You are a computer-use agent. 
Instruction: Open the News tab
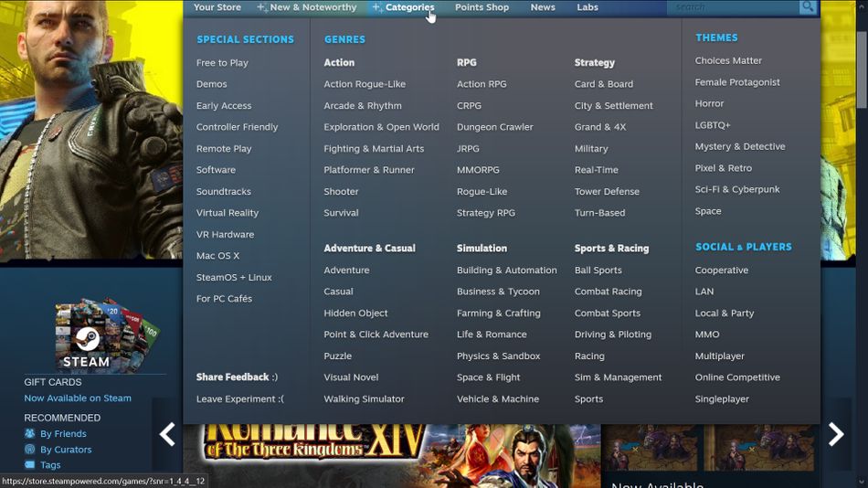click(543, 7)
